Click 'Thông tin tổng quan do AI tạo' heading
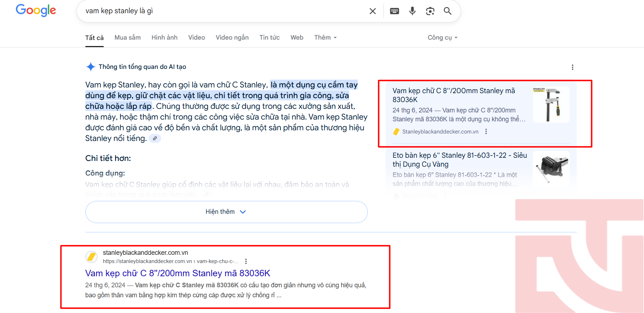The image size is (644, 313). coord(142,67)
